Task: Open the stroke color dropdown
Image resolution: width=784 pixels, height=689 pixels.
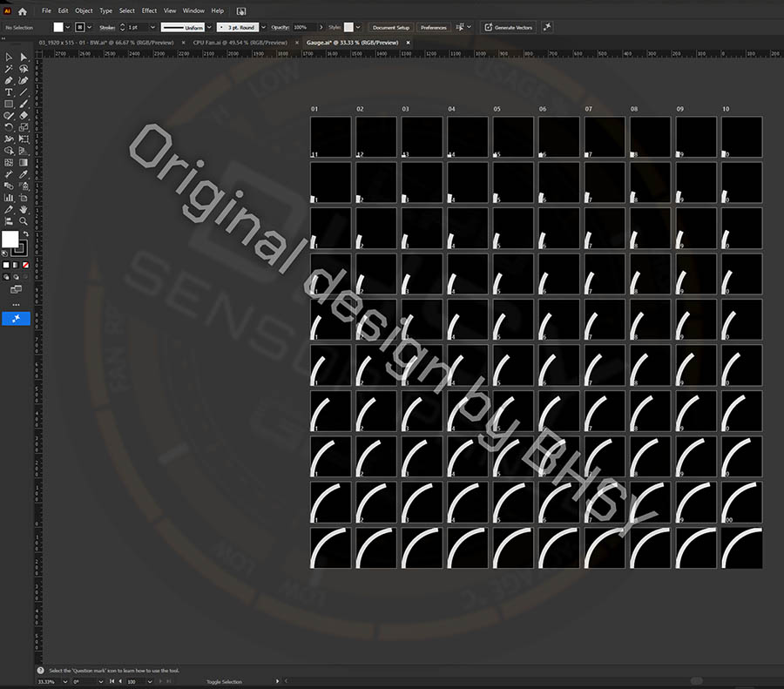Action: (x=90, y=28)
